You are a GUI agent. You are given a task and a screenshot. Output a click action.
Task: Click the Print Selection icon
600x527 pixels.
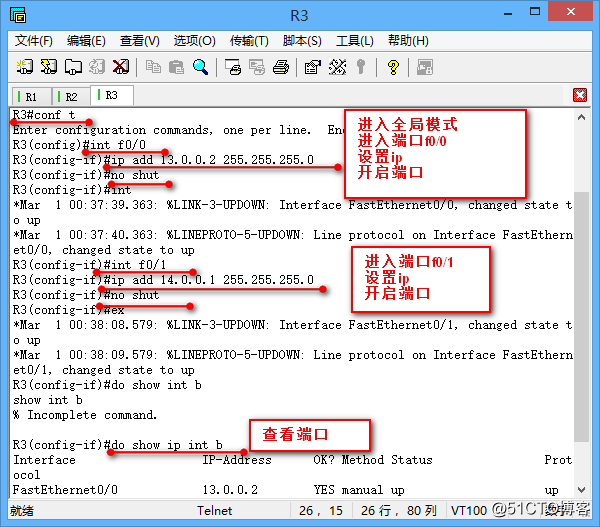[257, 67]
